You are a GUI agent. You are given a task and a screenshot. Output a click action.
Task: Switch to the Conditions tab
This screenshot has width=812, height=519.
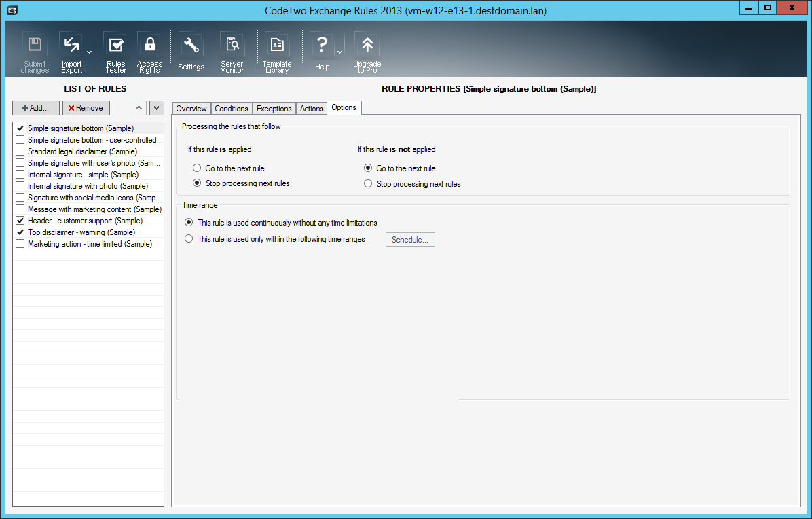click(232, 108)
